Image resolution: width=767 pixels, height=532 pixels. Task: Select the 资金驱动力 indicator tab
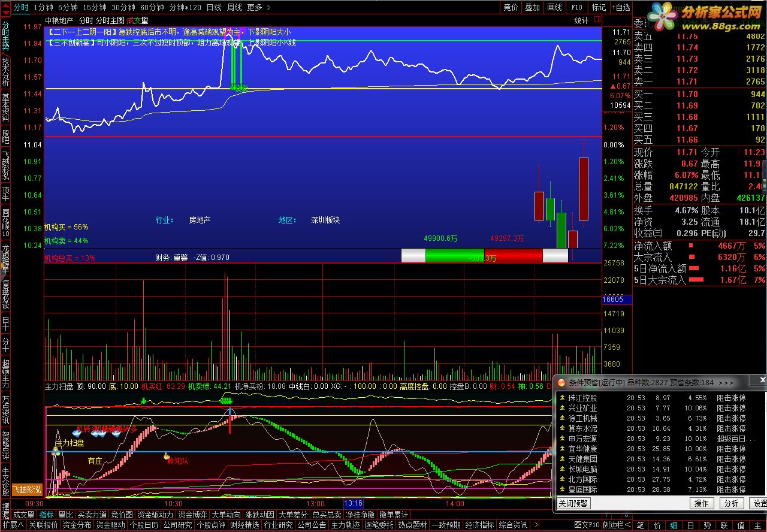tap(155, 515)
